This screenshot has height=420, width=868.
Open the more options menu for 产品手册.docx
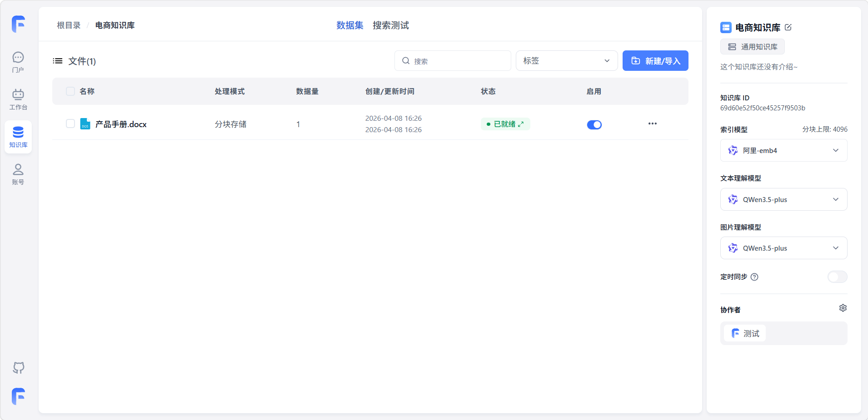[652, 124]
